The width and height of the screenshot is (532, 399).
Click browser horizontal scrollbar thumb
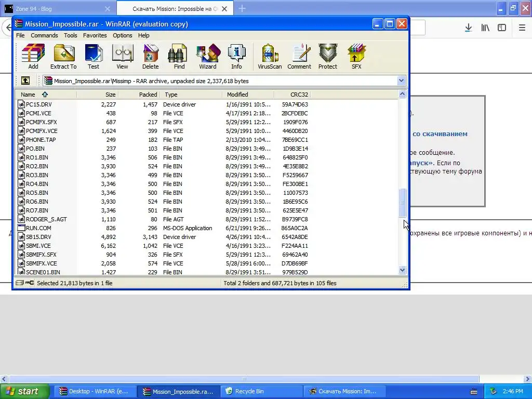244,379
